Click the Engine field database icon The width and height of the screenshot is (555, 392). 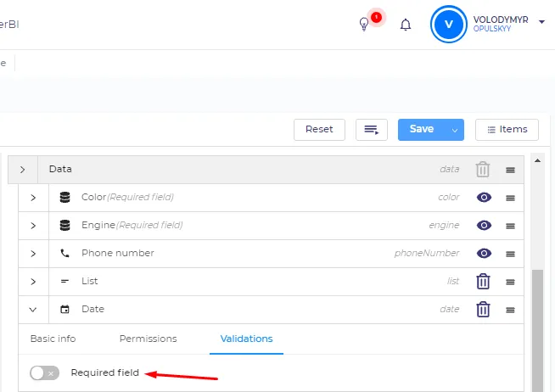[x=64, y=225]
